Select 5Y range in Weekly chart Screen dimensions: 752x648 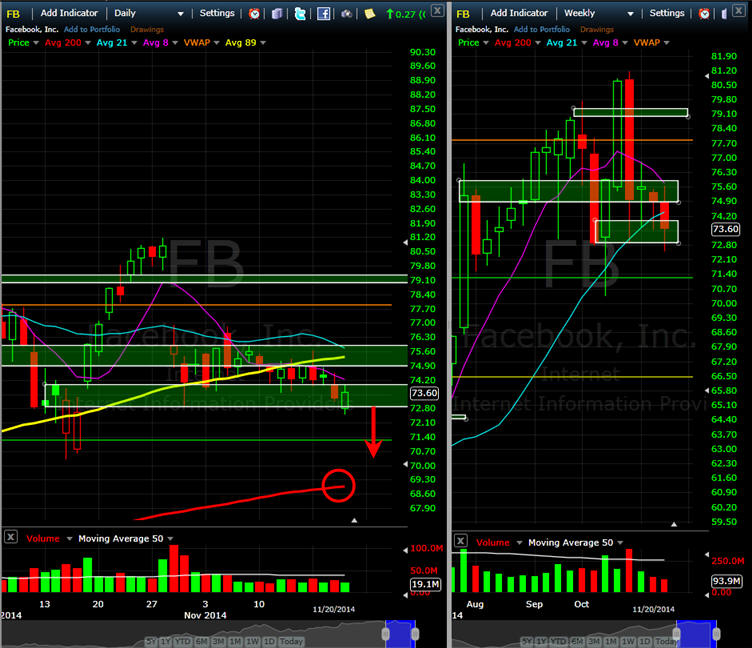pyautogui.click(x=527, y=641)
